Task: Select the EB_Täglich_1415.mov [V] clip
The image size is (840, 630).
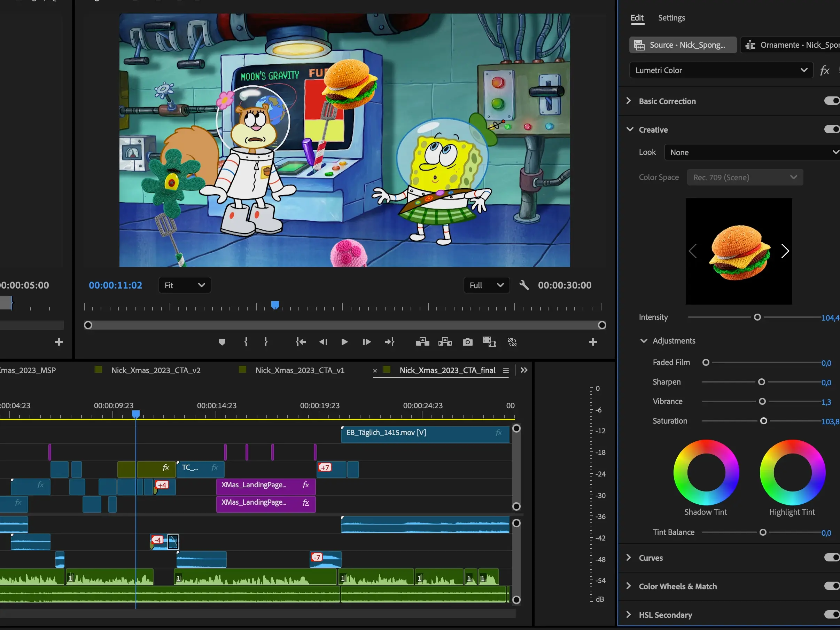Action: click(425, 434)
